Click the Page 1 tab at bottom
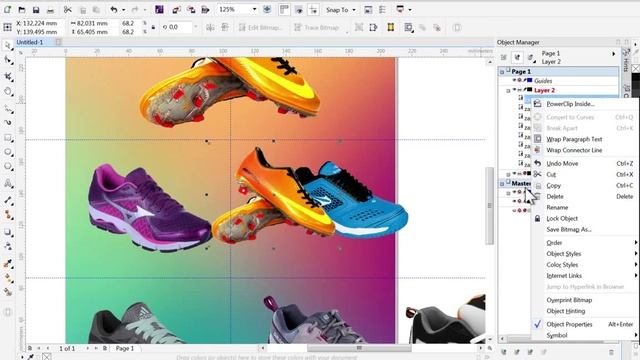640x360 pixels. coord(124,349)
